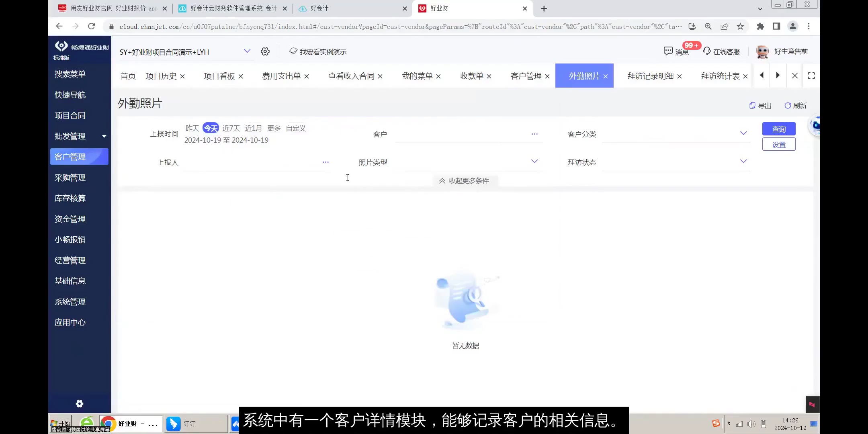
Task: Select 昨天 time filter option
Action: (192, 128)
